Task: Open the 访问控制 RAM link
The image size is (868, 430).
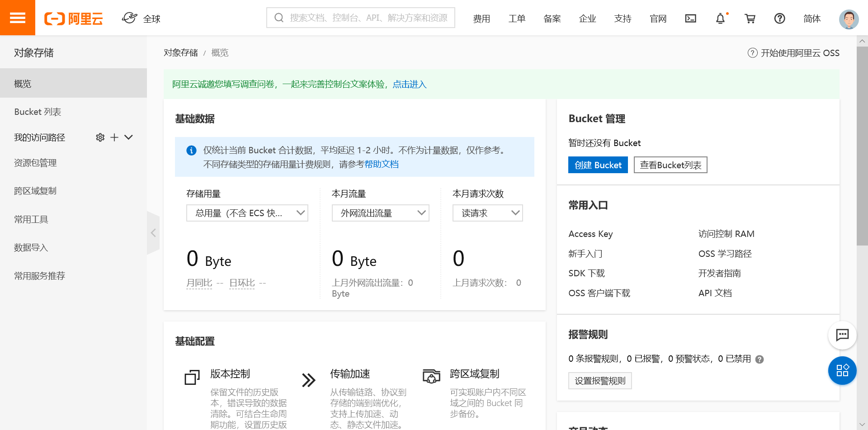Action: (726, 234)
